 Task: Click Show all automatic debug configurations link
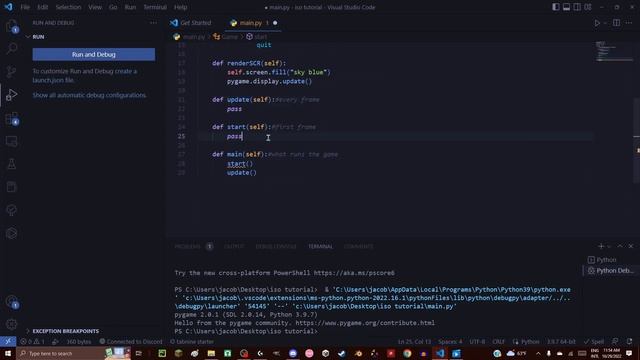[89, 95]
